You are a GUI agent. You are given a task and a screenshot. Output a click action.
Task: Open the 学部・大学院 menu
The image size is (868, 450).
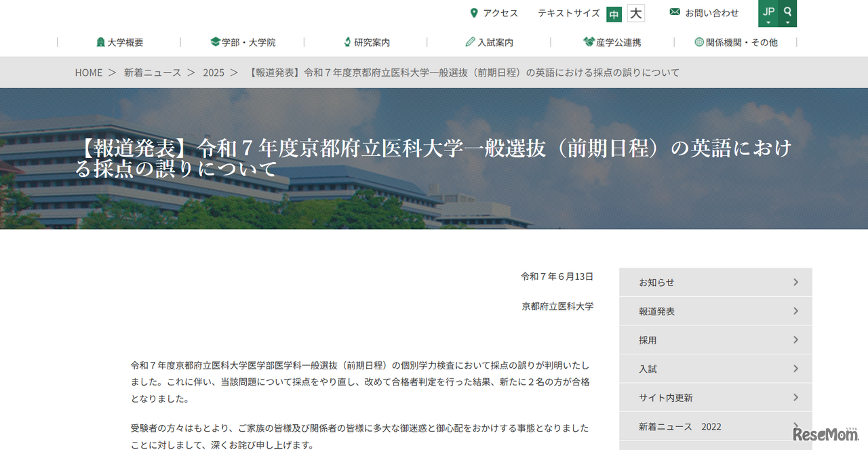(x=249, y=42)
